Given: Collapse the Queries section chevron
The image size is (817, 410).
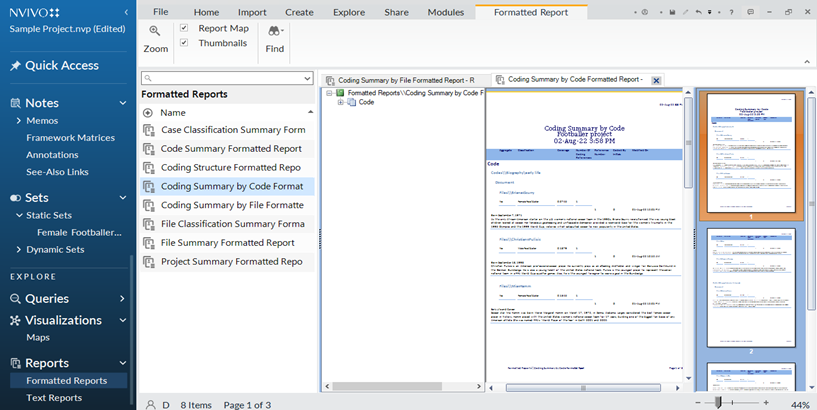Looking at the screenshot, I should [x=122, y=299].
